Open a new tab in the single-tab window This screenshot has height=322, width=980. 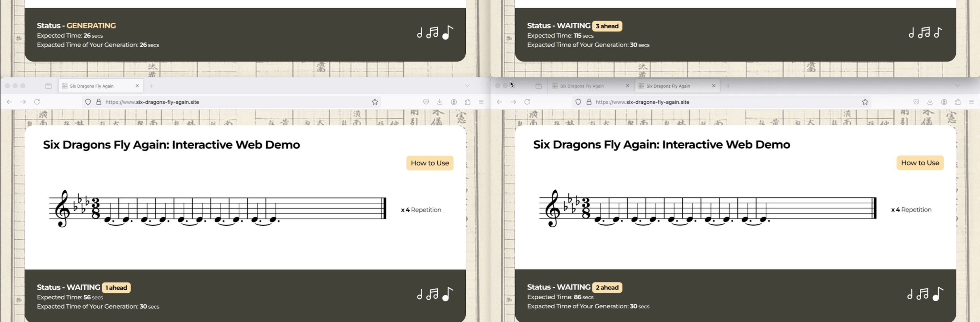[152, 86]
